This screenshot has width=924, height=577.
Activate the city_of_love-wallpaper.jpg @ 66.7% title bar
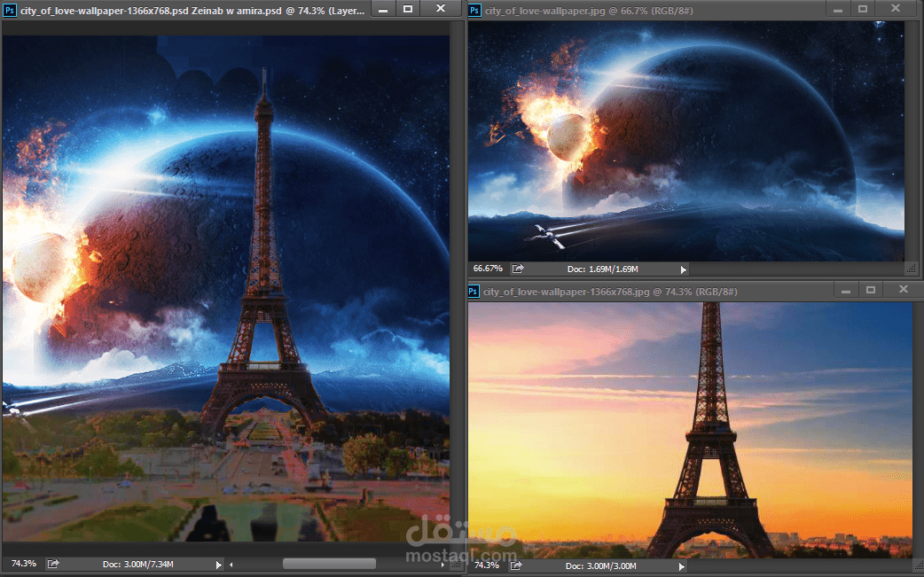[589, 10]
